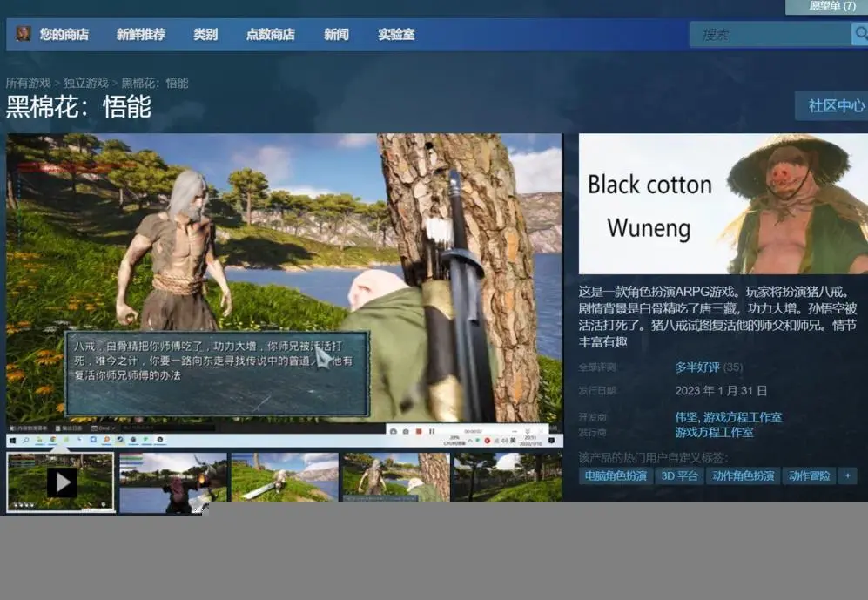Open the 新鲜推荐 menu

click(x=141, y=34)
